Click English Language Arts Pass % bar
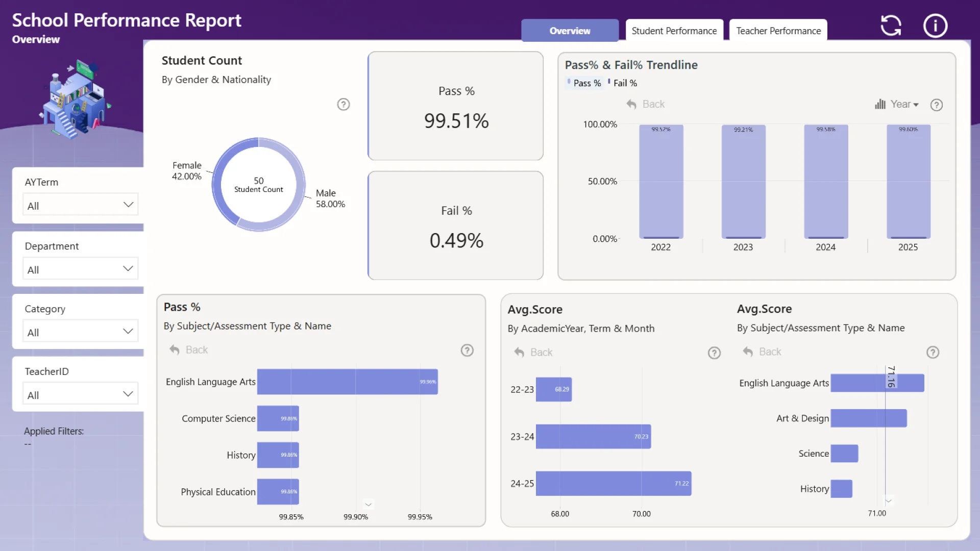Image resolution: width=980 pixels, height=551 pixels. pos(347,382)
